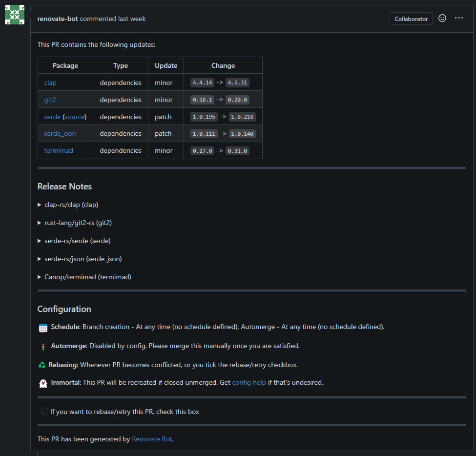Select termimad old version 0.27.0
The image size is (476, 456).
pos(202,150)
